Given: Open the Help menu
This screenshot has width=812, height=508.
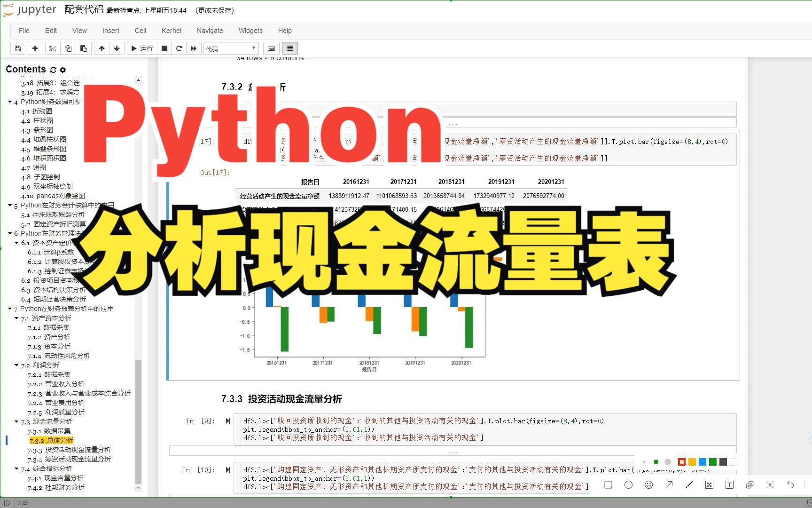Looking at the screenshot, I should [x=285, y=31].
